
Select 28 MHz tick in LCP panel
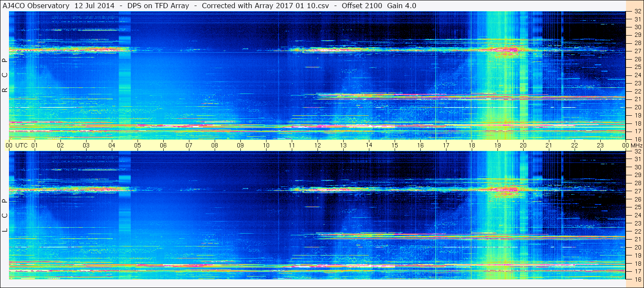pos(638,183)
